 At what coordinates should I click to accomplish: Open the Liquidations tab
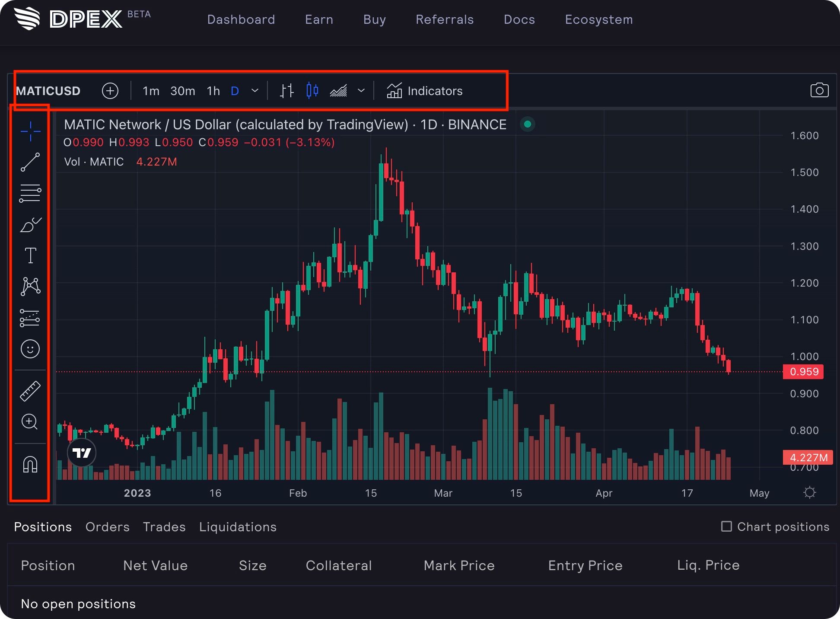[238, 527]
